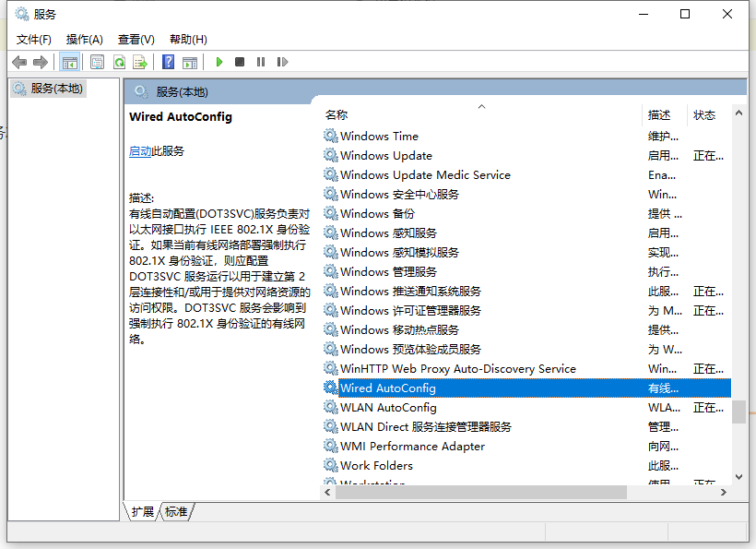Click gear icon beside Windows 备份
Screen dimensions: 756x549
(330, 213)
